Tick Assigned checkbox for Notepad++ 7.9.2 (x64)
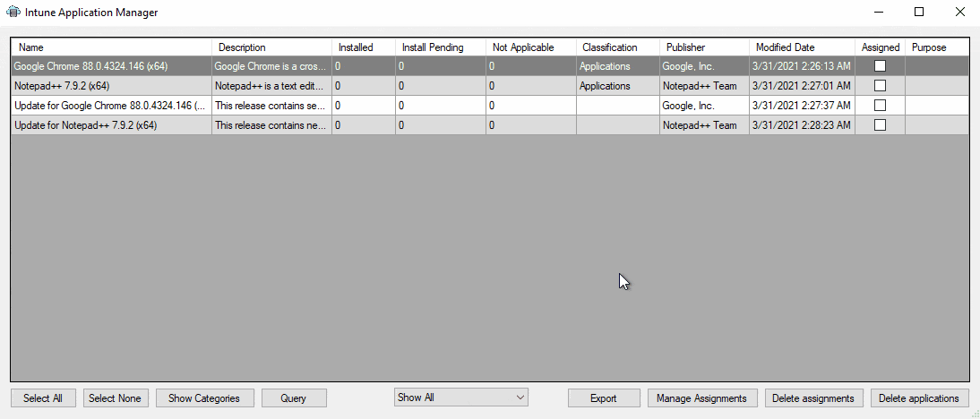 pos(880,86)
